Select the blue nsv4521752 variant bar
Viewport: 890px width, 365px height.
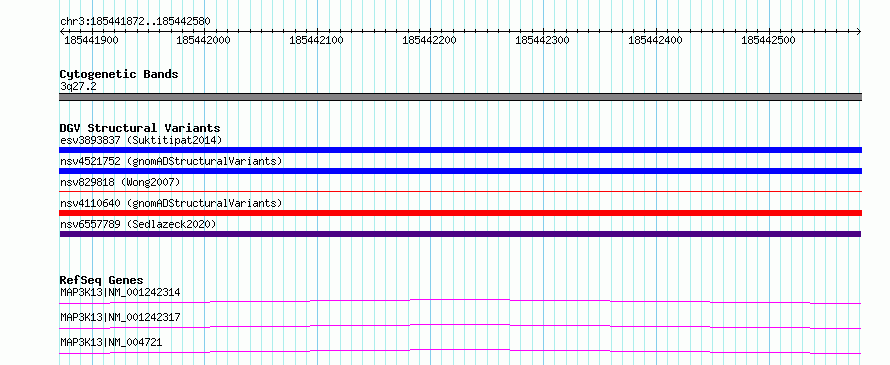coord(460,171)
